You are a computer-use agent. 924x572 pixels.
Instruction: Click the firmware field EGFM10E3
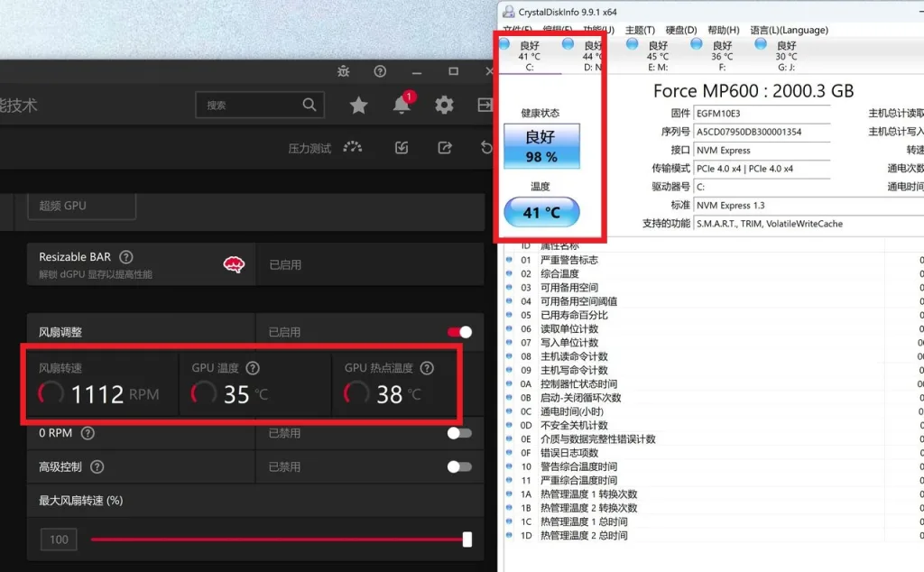(762, 114)
